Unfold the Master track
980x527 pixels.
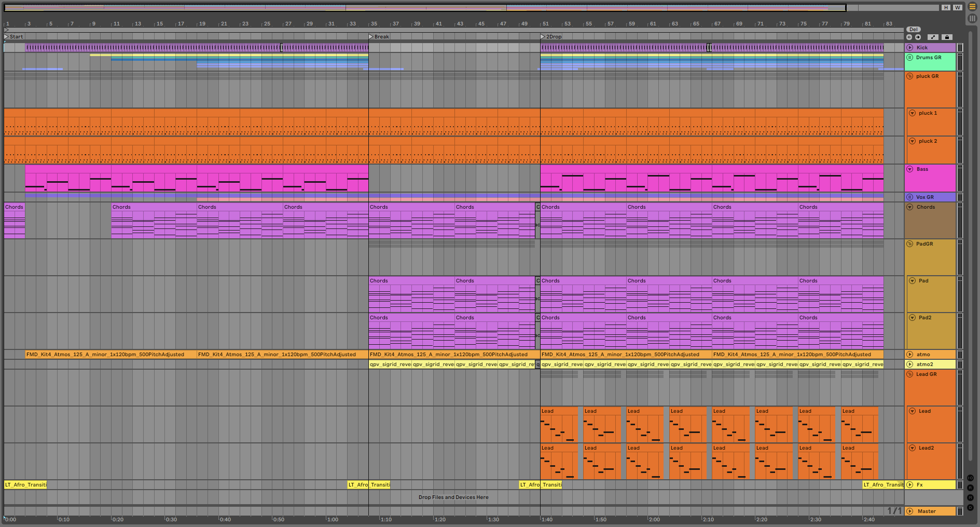[x=910, y=511]
